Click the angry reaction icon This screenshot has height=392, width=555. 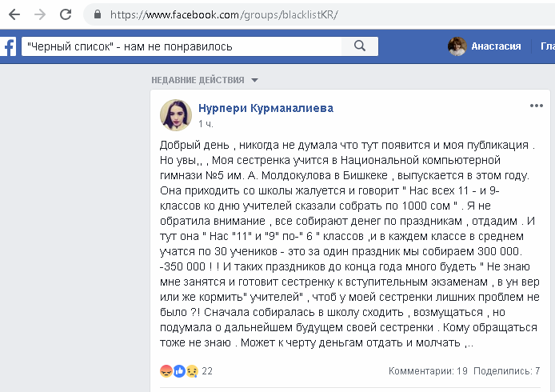click(166, 371)
